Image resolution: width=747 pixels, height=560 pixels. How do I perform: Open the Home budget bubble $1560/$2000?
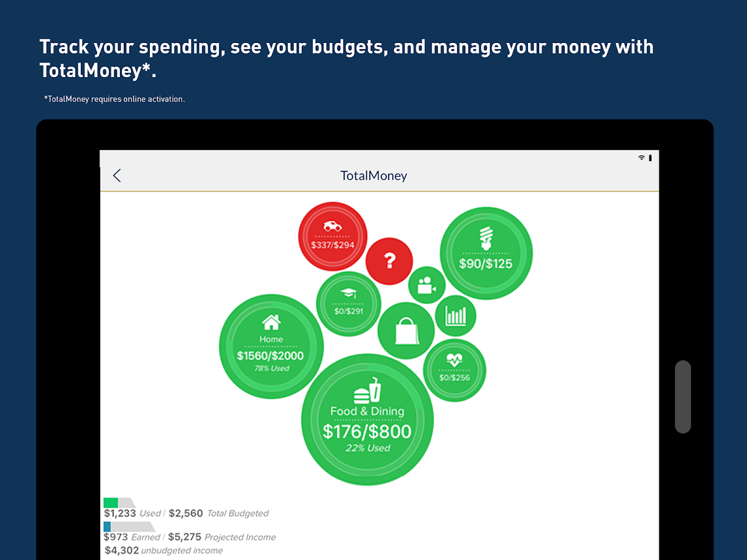tap(271, 347)
